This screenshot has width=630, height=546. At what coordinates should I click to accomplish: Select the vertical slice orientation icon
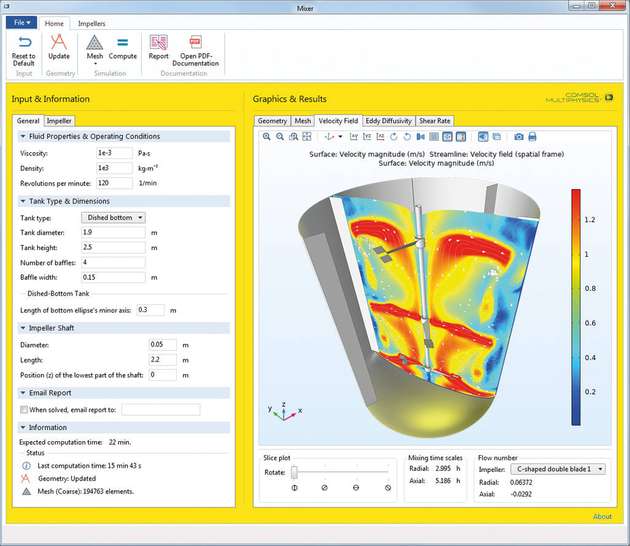click(295, 488)
